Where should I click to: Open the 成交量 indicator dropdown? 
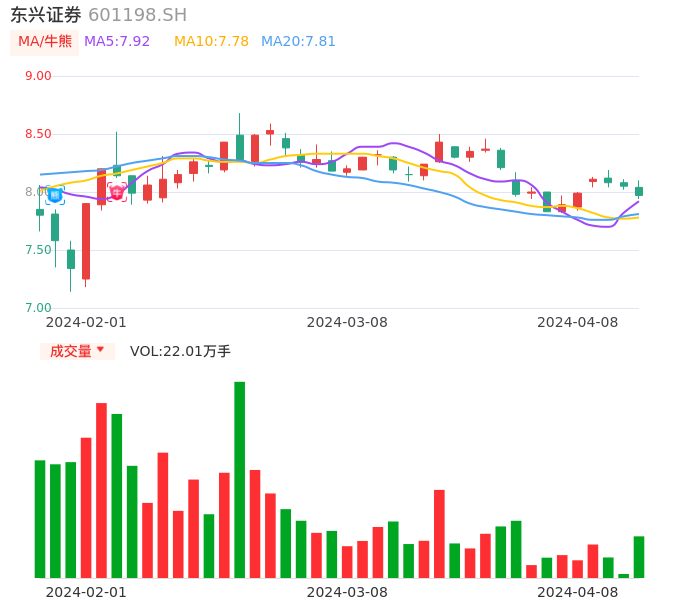[77, 351]
